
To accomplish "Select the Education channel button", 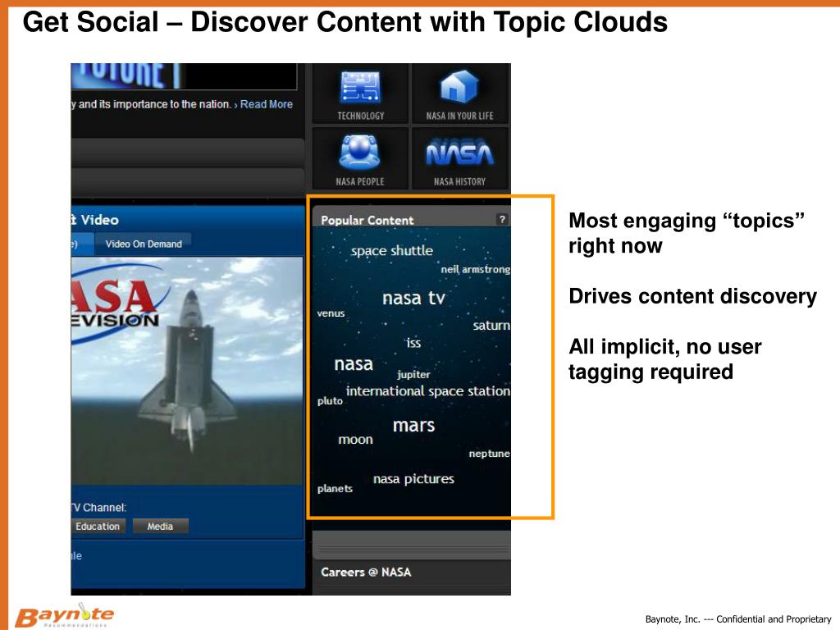I will [x=98, y=526].
